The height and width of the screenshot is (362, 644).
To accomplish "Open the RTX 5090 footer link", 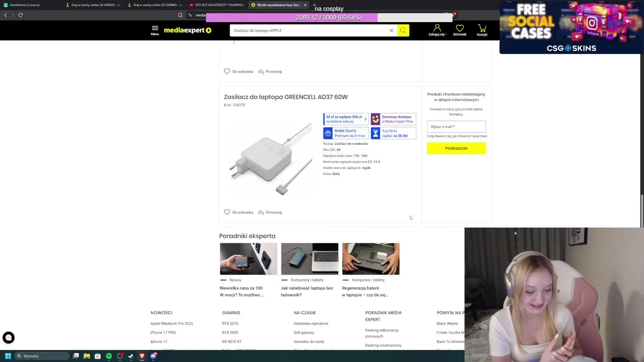I will coord(230,332).
